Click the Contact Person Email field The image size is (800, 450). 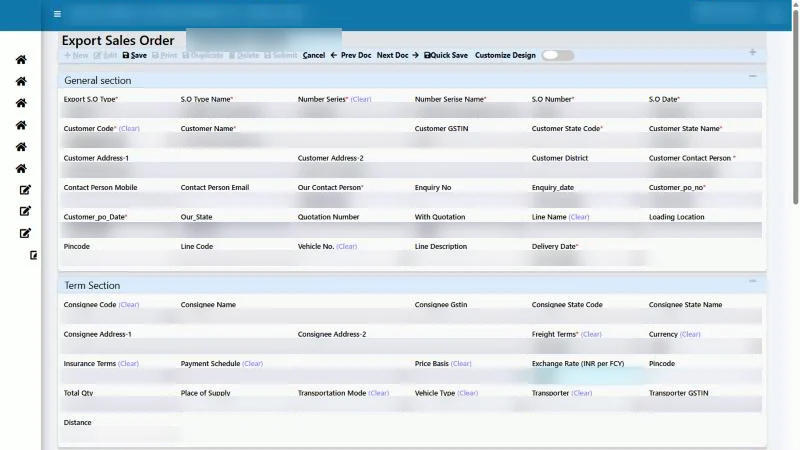(x=236, y=199)
